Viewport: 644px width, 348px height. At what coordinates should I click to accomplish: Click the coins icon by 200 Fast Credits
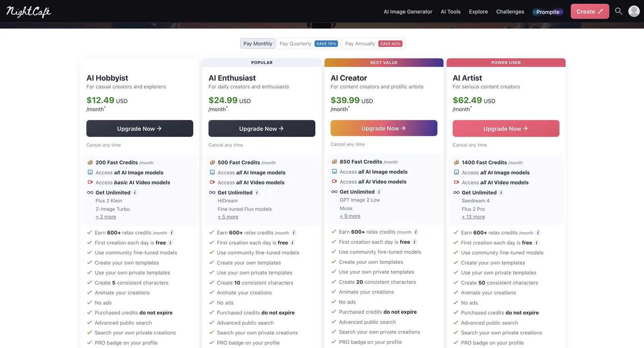coord(90,163)
